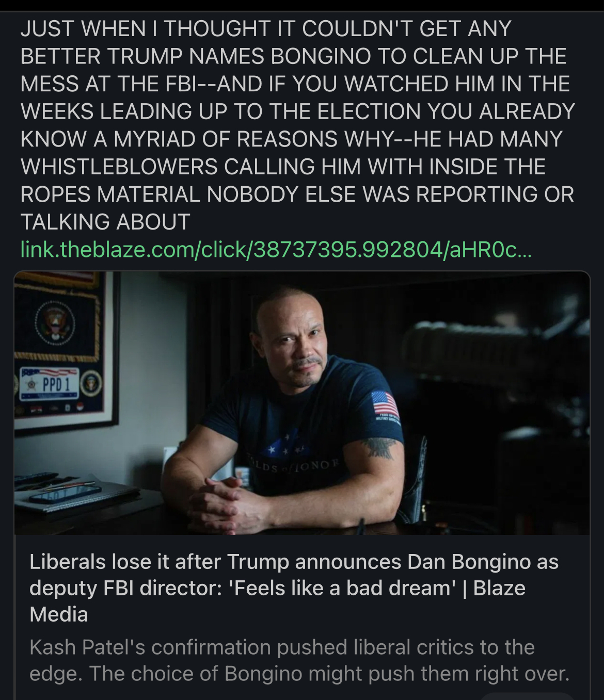This screenshot has width=604, height=700.
Task: Select the all-caps post text about Bongino
Action: pos(297,125)
